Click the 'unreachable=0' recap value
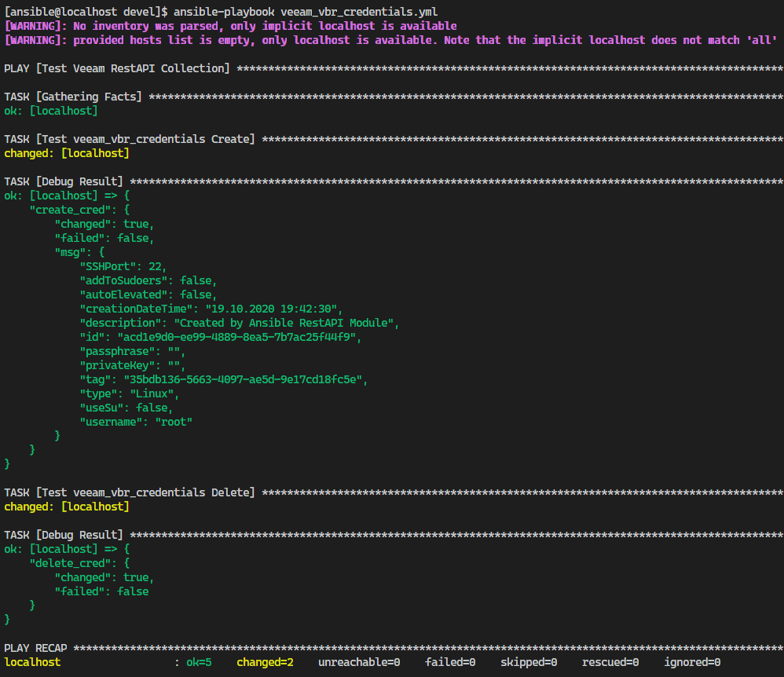This screenshot has width=784, height=677. (x=359, y=663)
